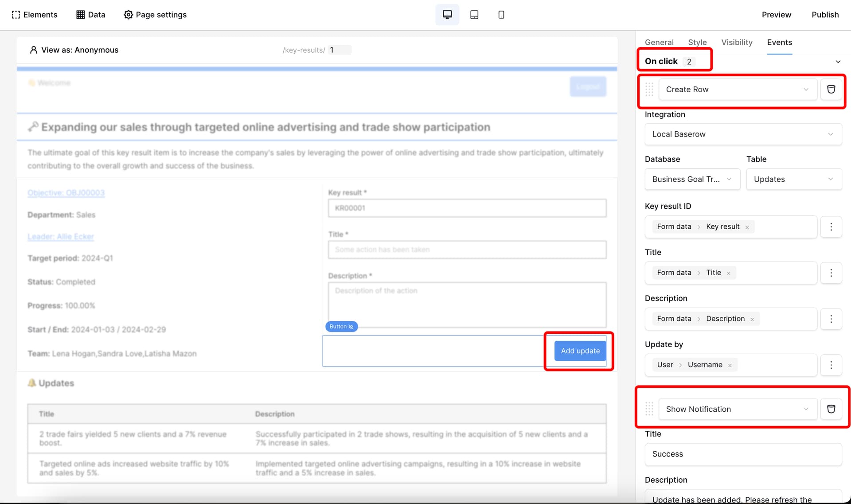The height and width of the screenshot is (504, 851).
Task: Click the Add update button
Action: coord(580,351)
